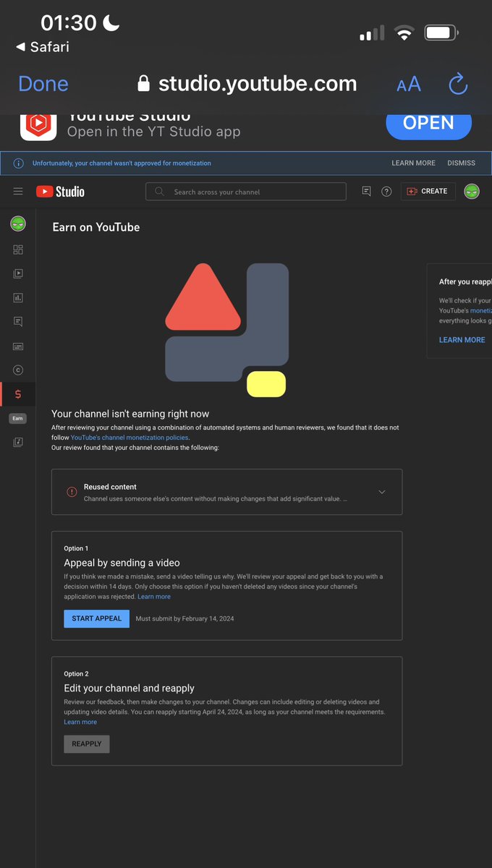Tap the Safari back link in the status bar
This screenshot has width=492, height=868.
42,47
